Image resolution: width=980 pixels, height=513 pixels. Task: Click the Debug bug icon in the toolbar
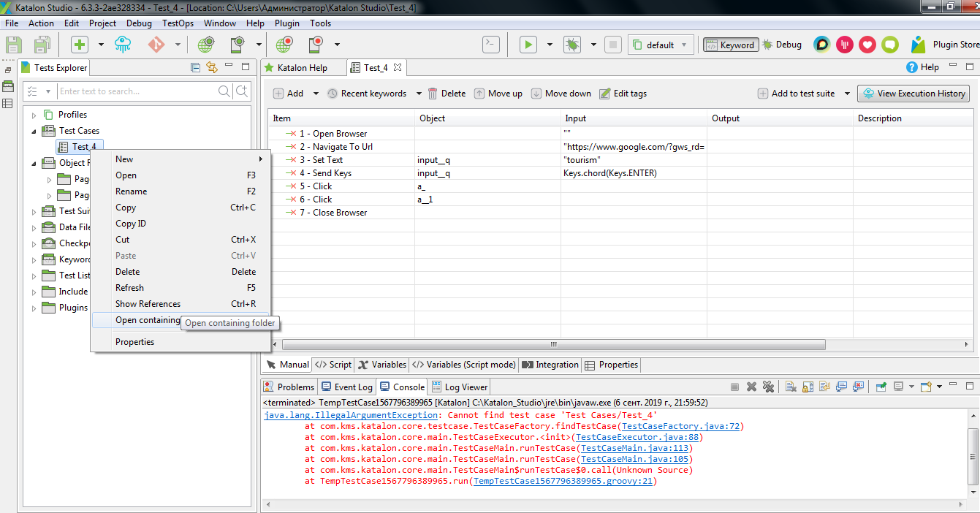pyautogui.click(x=571, y=45)
